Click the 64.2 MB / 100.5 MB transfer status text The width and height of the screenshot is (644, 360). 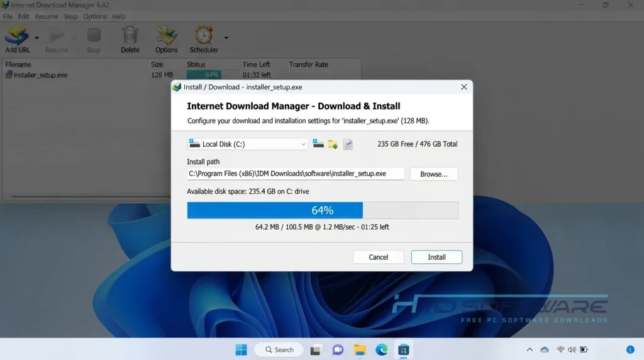click(322, 227)
